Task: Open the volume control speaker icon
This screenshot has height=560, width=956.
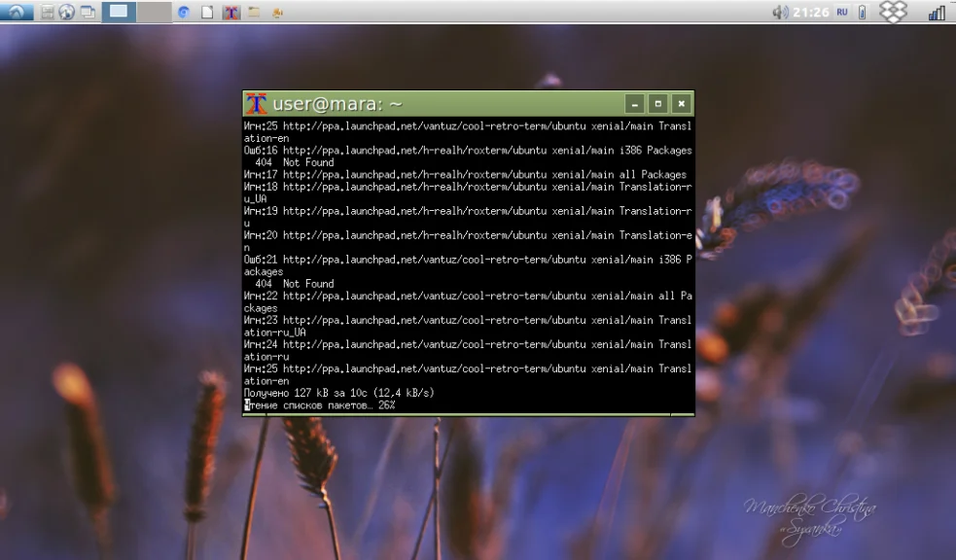Action: [780, 13]
